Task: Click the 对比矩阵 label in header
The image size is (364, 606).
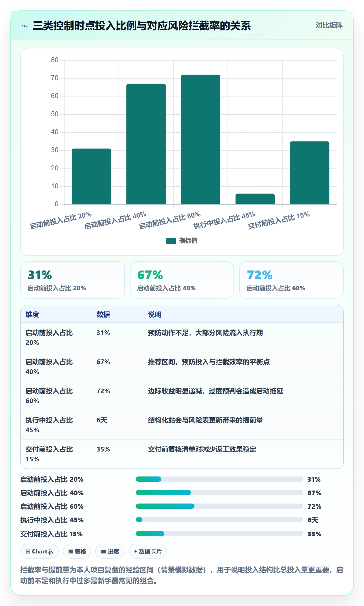Action: click(x=329, y=25)
